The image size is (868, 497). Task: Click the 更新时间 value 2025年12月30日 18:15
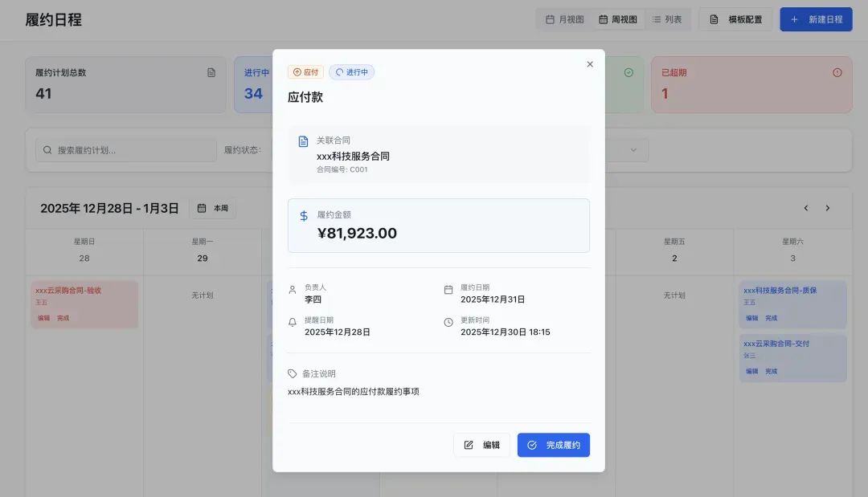click(x=506, y=332)
